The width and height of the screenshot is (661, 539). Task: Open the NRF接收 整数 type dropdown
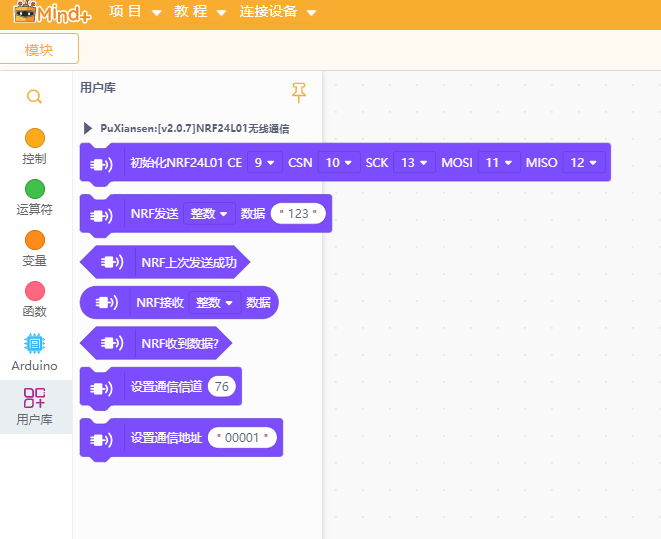pos(215,303)
